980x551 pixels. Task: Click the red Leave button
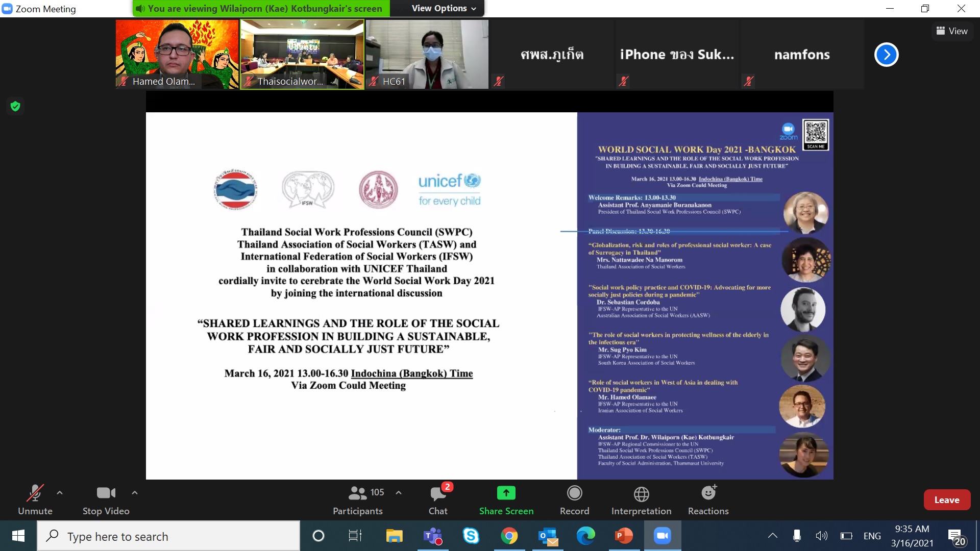coord(946,500)
